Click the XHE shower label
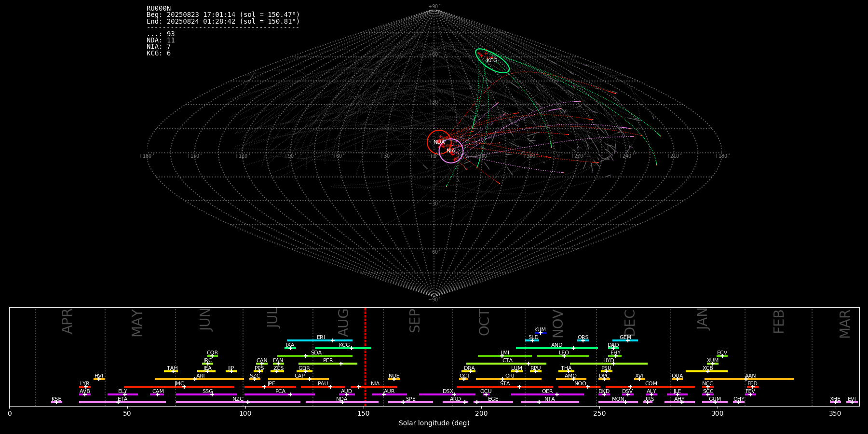 pos(835,399)
